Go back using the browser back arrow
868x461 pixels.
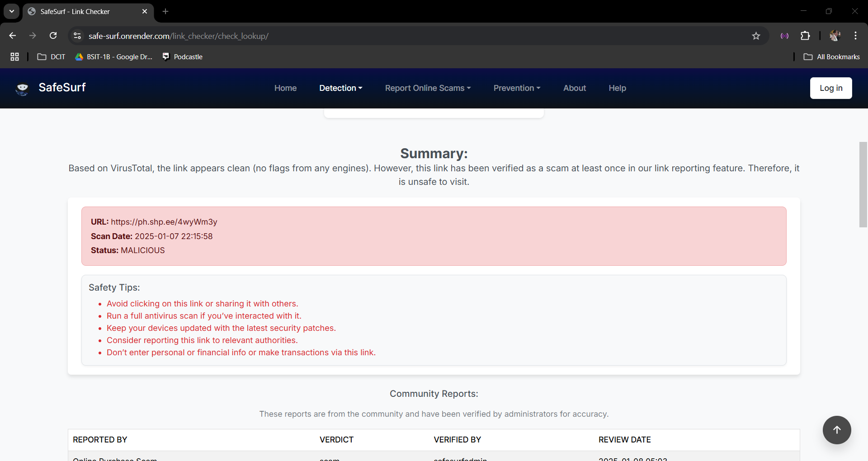(x=13, y=36)
